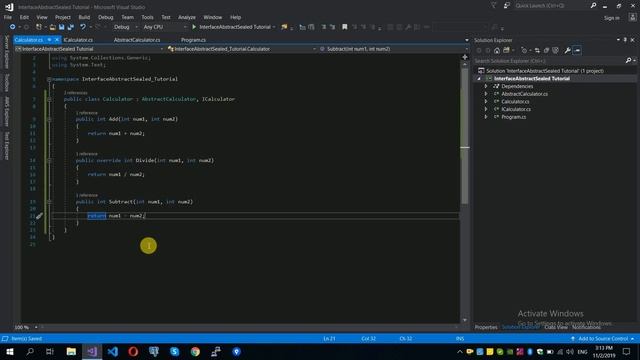
Task: Open the Notifications panel tab
Action: tap(586, 327)
